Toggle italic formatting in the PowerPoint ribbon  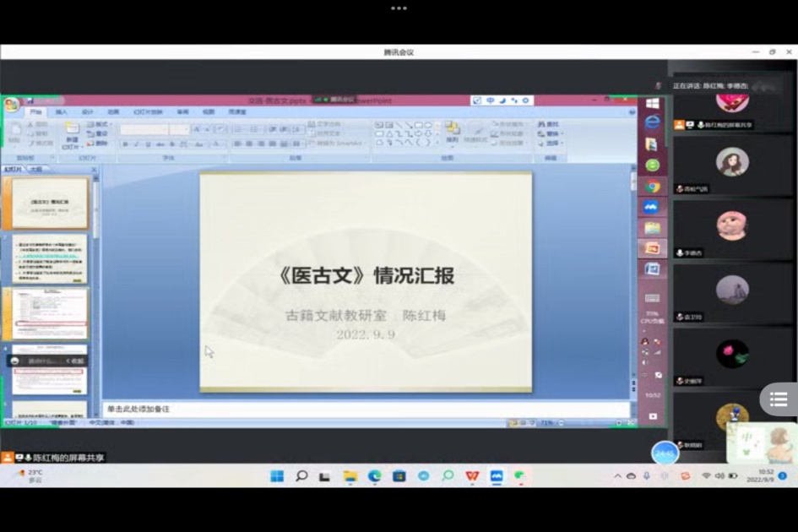(x=137, y=144)
